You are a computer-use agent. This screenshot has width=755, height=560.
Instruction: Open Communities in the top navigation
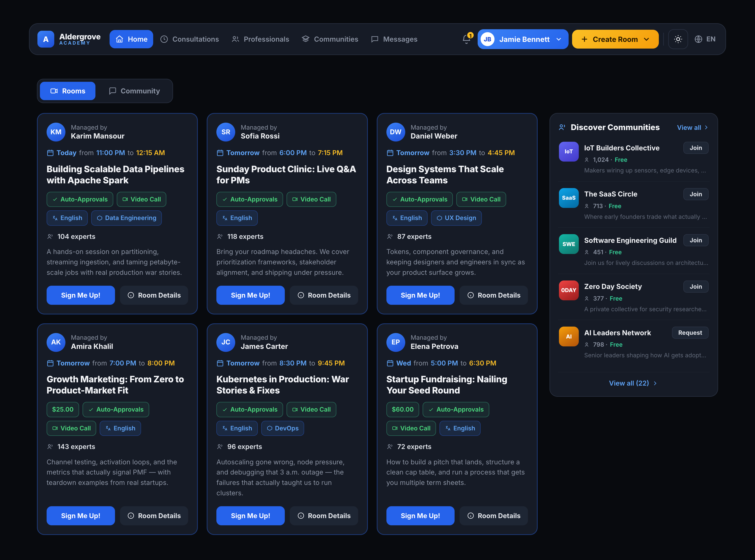(x=330, y=39)
